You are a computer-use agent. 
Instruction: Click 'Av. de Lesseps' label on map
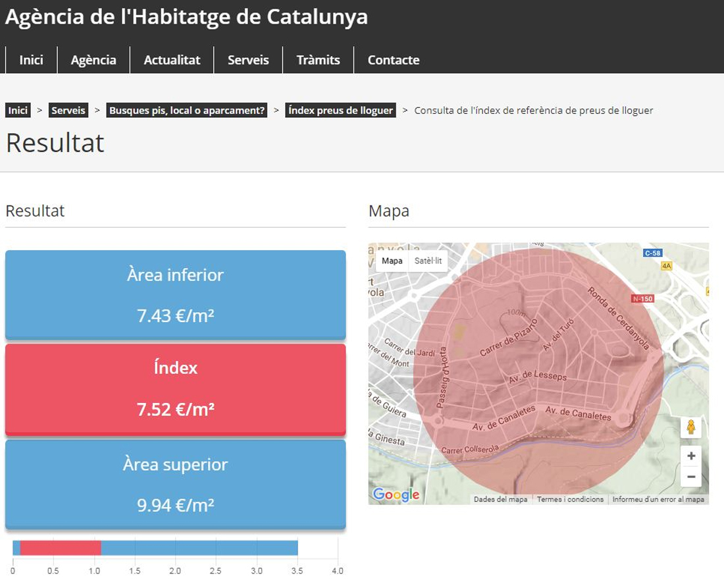tap(538, 377)
